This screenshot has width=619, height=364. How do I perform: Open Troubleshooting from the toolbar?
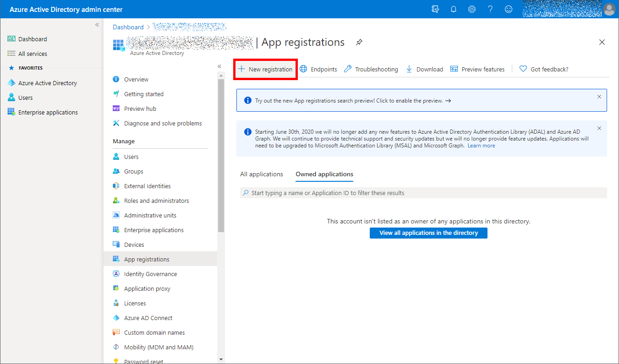371,69
